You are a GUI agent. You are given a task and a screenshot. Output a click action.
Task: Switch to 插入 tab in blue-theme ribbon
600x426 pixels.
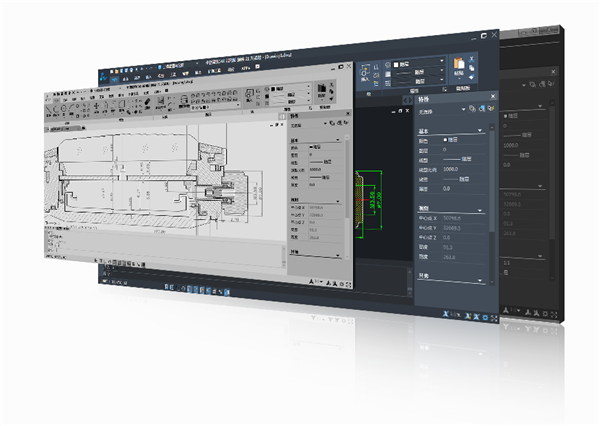pyautogui.click(x=148, y=77)
